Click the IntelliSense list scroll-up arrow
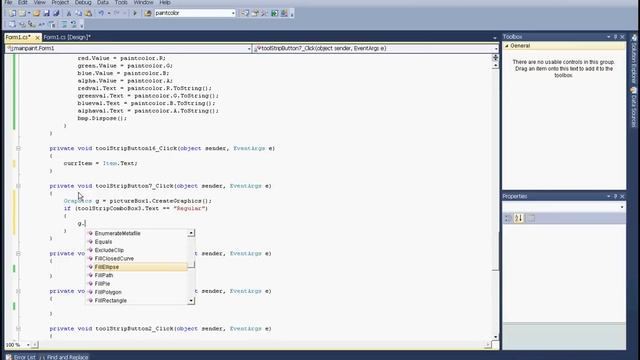This screenshot has height=360, width=640. (x=191, y=233)
